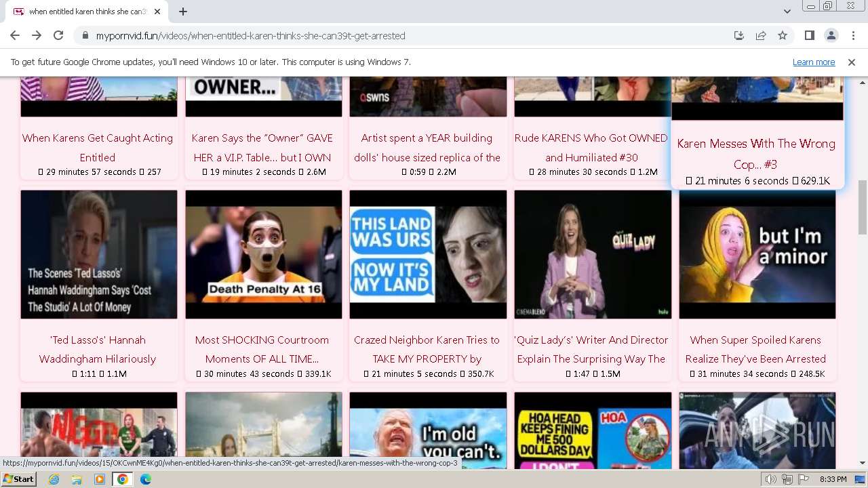Viewport: 868px width, 488px height.
Task: Launch Microsoft Edge from the taskbar
Action: (146, 479)
